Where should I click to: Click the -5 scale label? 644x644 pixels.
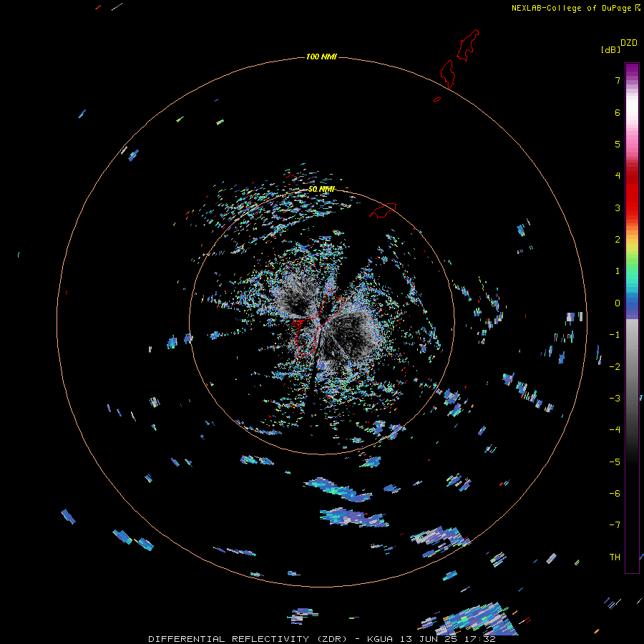615,462
